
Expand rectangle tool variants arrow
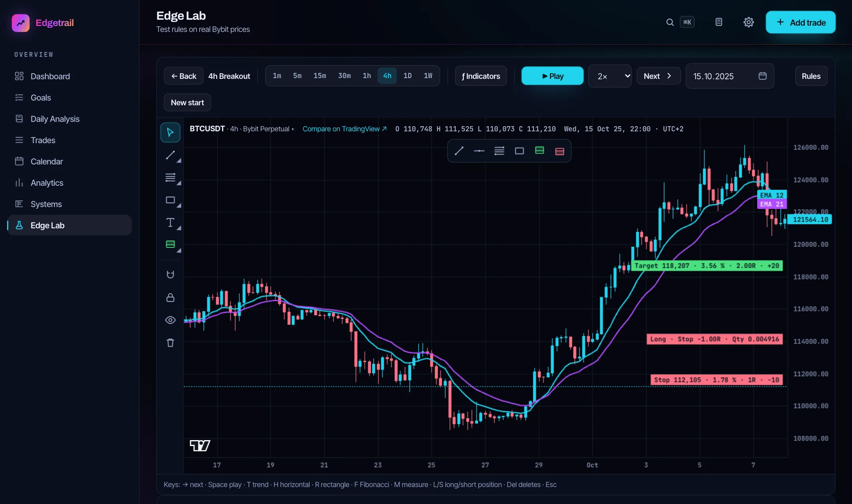179,206
